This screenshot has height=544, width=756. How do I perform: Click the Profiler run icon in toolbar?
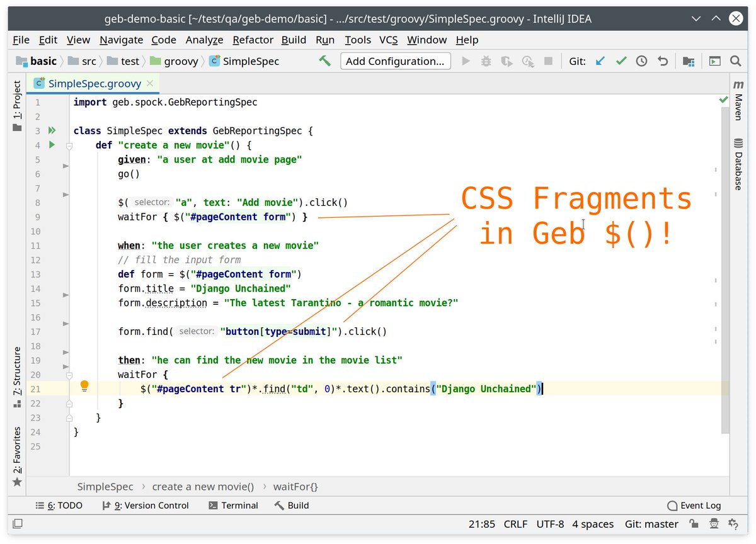point(528,61)
